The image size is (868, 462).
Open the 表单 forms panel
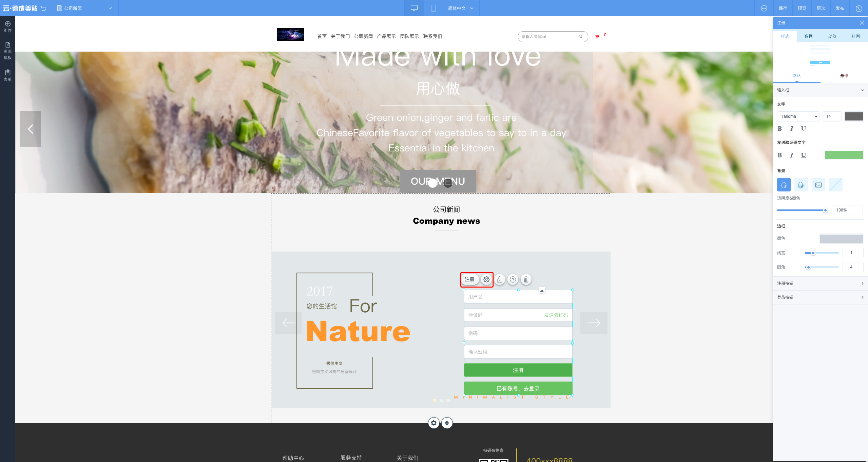point(7,75)
